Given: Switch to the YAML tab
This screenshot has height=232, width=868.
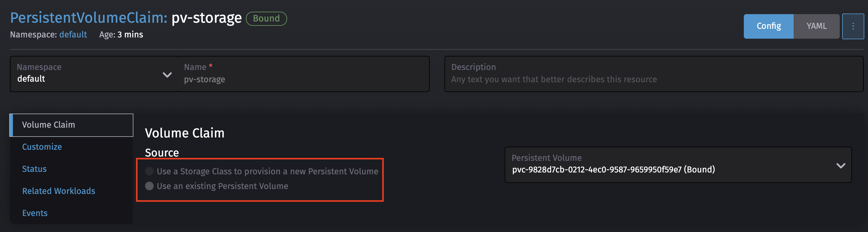Looking at the screenshot, I should [816, 26].
